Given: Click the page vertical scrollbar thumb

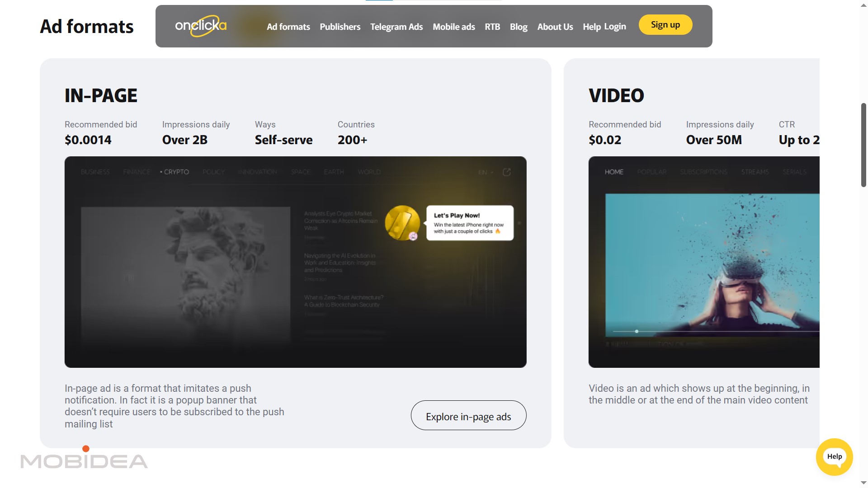Looking at the screenshot, I should click(x=863, y=145).
